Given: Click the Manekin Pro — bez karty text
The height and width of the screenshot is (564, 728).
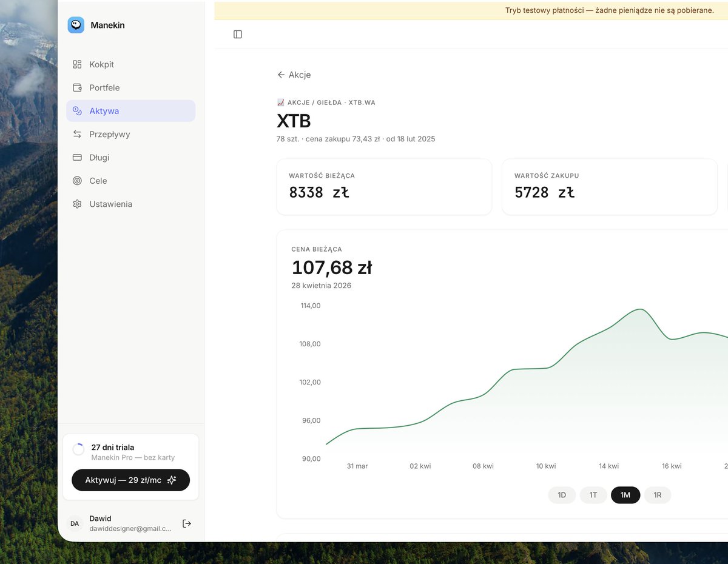Looking at the screenshot, I should tap(133, 458).
